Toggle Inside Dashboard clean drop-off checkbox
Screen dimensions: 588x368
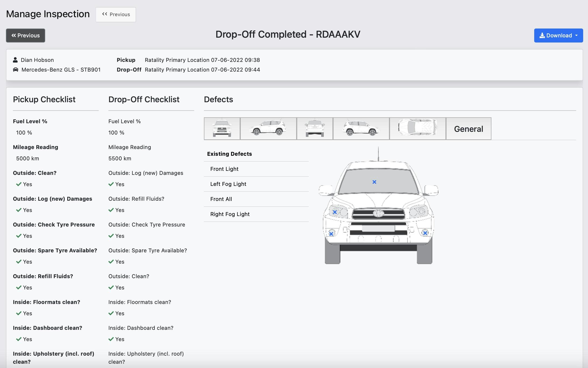click(x=112, y=339)
